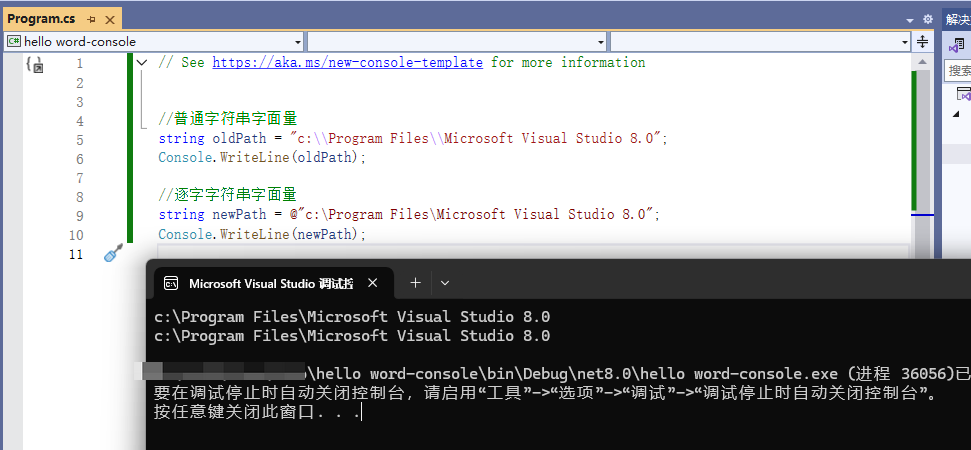Click the screwdriver quick actions icon at line 11
The width and height of the screenshot is (971, 450).
pyautogui.click(x=113, y=253)
